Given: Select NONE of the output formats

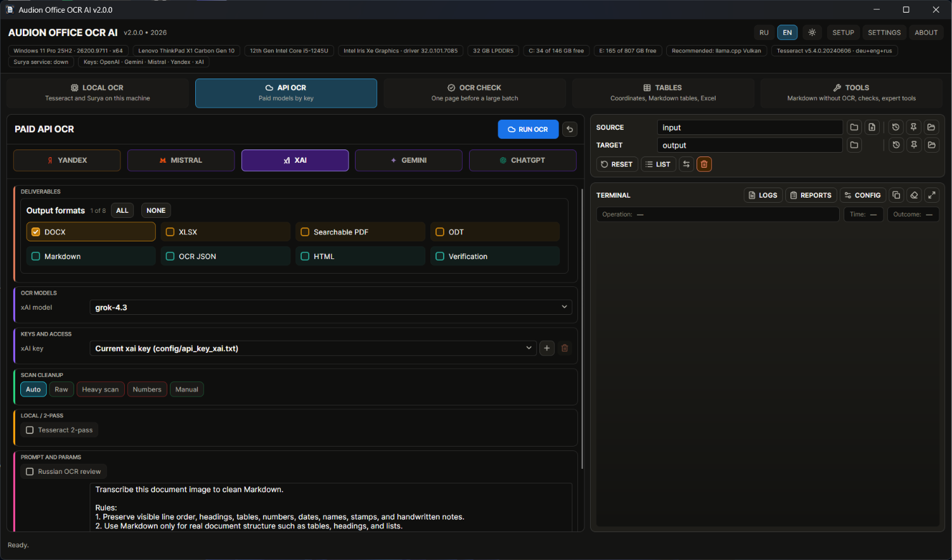Looking at the screenshot, I should [x=156, y=210].
